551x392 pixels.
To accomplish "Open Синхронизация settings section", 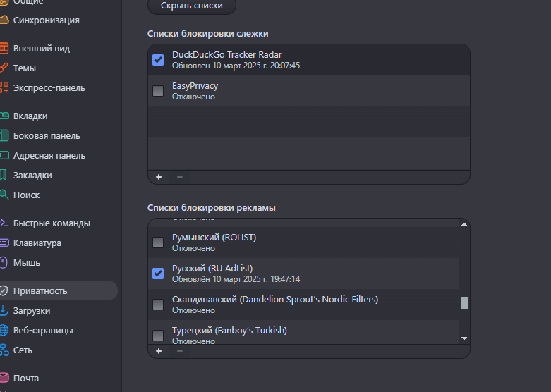I will (x=46, y=20).
